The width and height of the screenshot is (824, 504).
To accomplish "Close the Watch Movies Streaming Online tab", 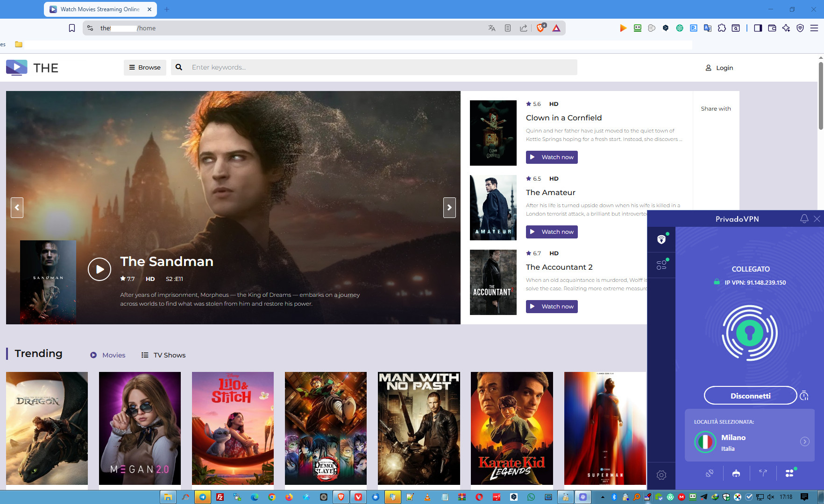I will pyautogui.click(x=149, y=9).
